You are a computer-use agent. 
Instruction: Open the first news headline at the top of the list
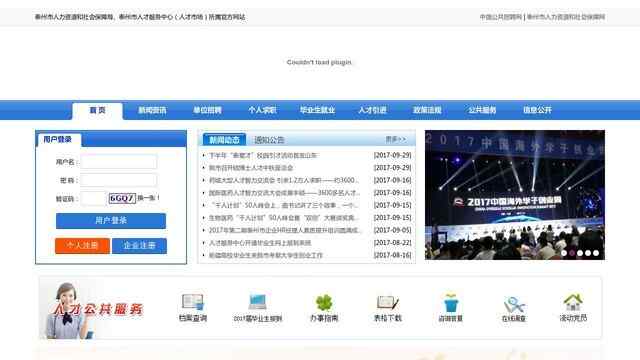(263, 156)
